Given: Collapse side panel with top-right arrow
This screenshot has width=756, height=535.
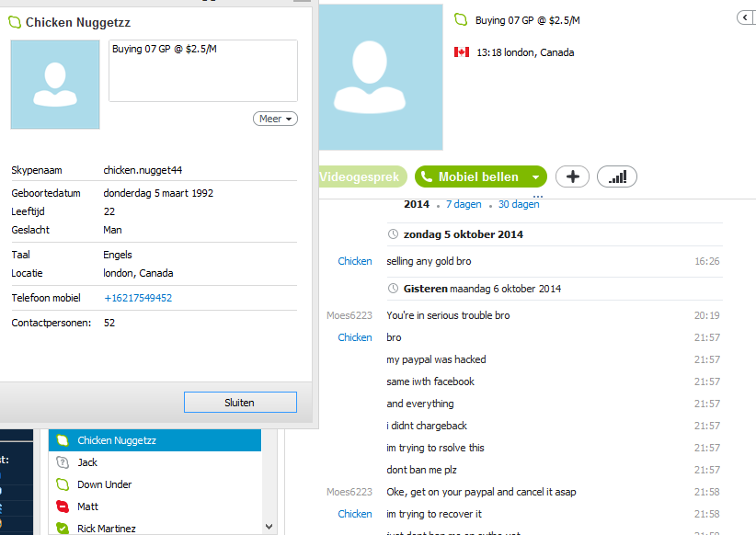Looking at the screenshot, I should [746, 17].
